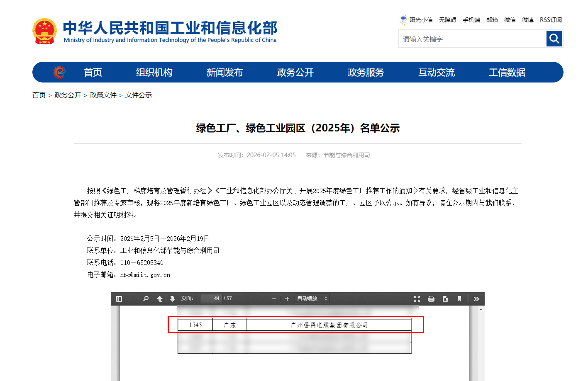
Task: Switch PDF to presentation fullscreen mode
Action: [417, 299]
